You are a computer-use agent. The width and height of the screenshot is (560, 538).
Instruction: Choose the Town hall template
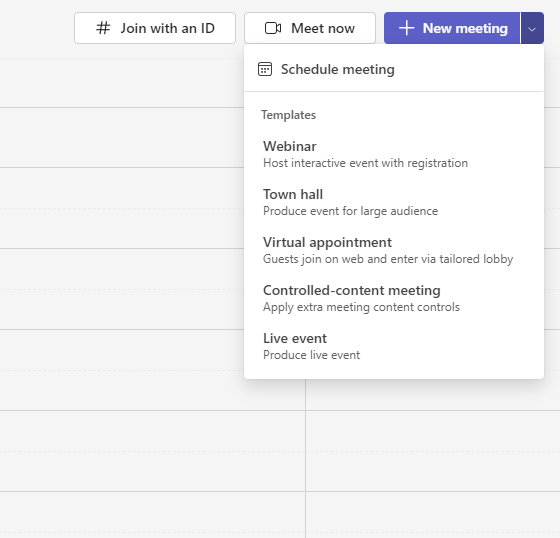click(x=394, y=202)
